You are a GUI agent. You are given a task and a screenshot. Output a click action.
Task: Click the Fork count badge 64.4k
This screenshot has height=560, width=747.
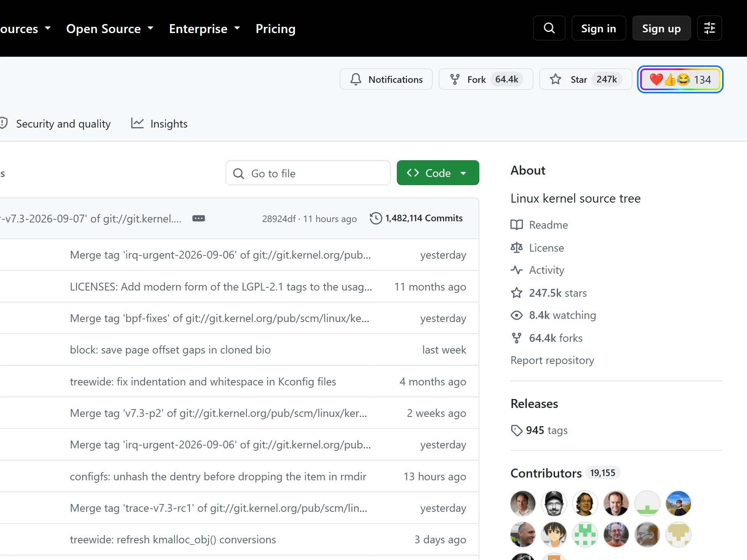507,79
